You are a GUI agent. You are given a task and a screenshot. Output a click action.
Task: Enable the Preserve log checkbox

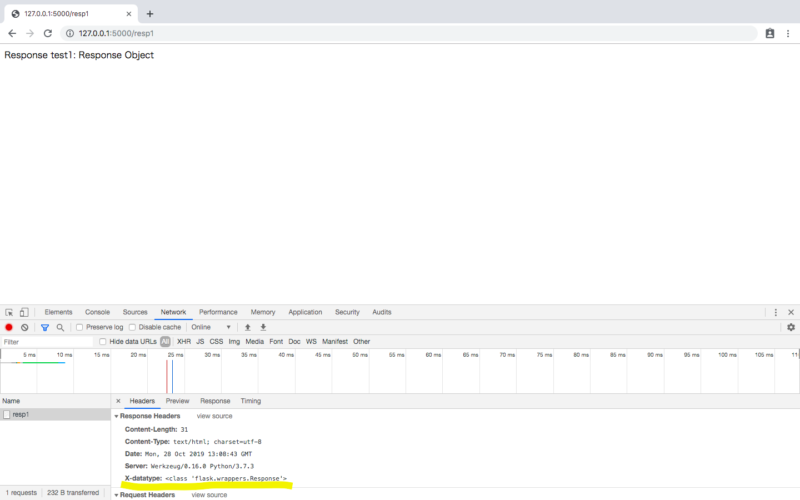(80, 327)
